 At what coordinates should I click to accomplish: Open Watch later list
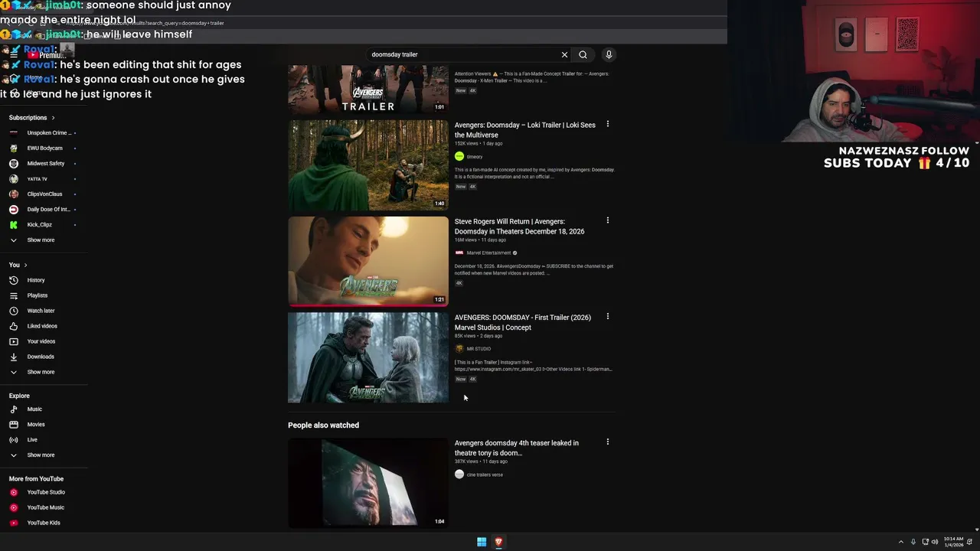pos(41,311)
